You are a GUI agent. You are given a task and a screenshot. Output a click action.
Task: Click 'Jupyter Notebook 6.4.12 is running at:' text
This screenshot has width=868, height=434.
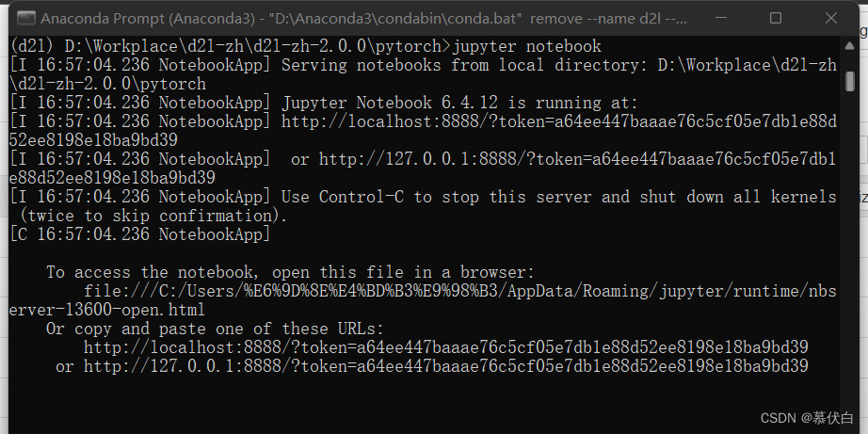coord(459,103)
